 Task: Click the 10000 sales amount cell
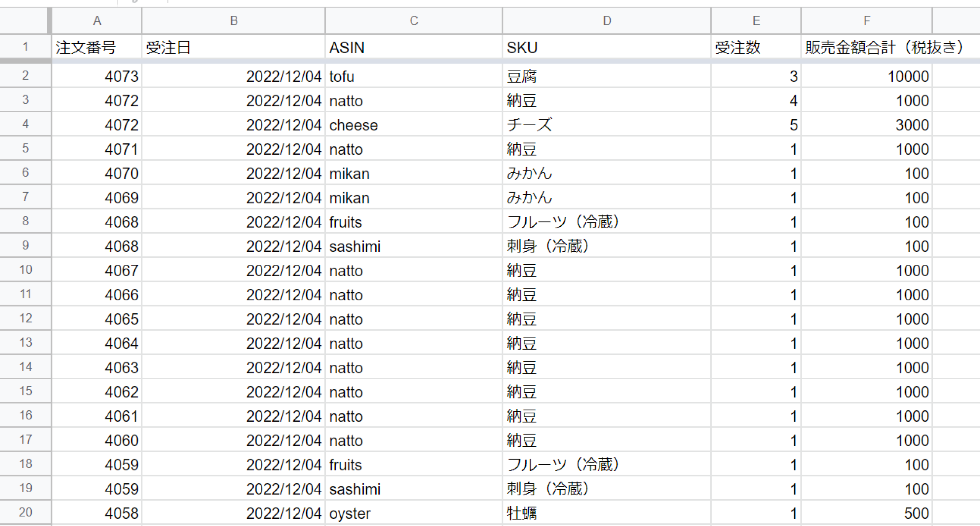pyautogui.click(x=867, y=76)
